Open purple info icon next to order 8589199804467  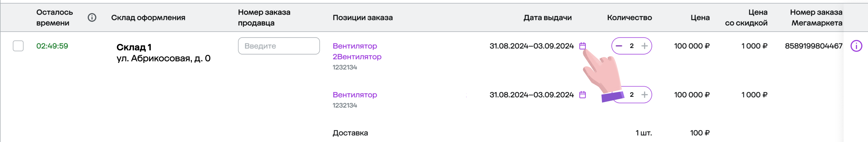[x=856, y=46]
